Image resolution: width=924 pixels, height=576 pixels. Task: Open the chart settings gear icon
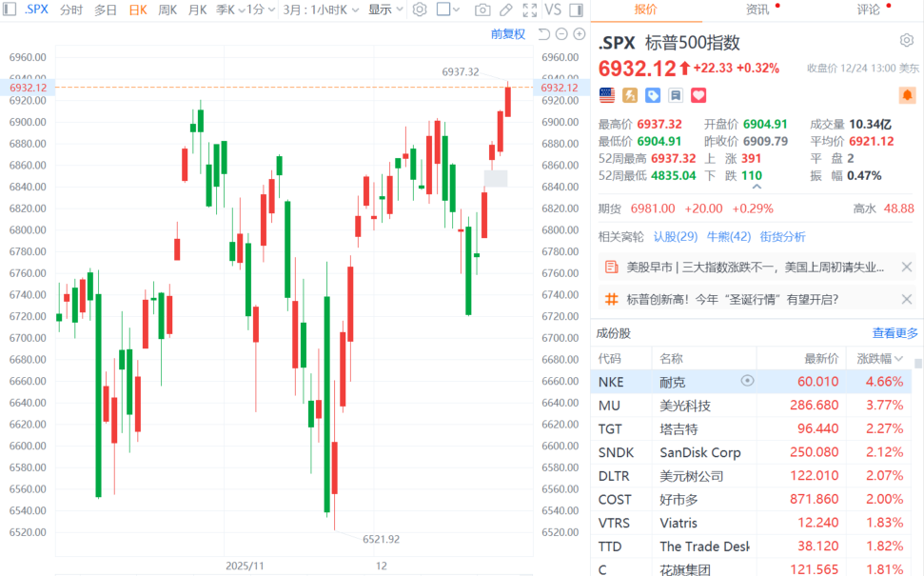click(420, 10)
